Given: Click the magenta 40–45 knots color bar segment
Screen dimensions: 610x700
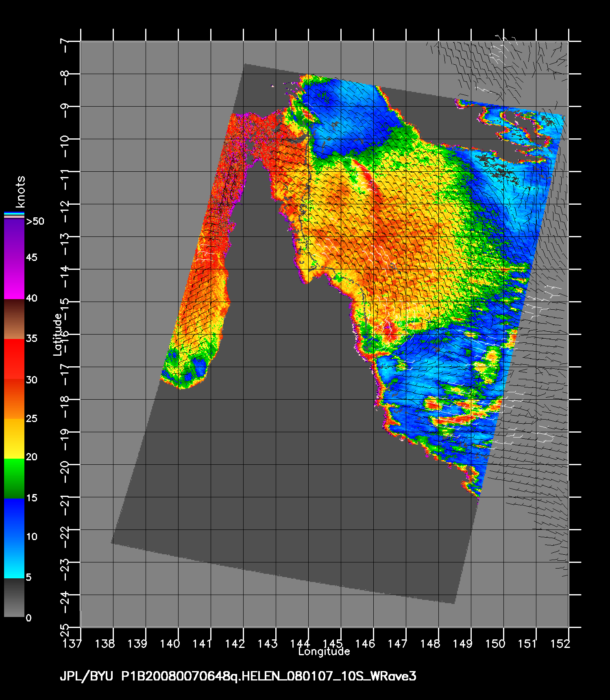Looking at the screenshot, I should click(x=14, y=279).
